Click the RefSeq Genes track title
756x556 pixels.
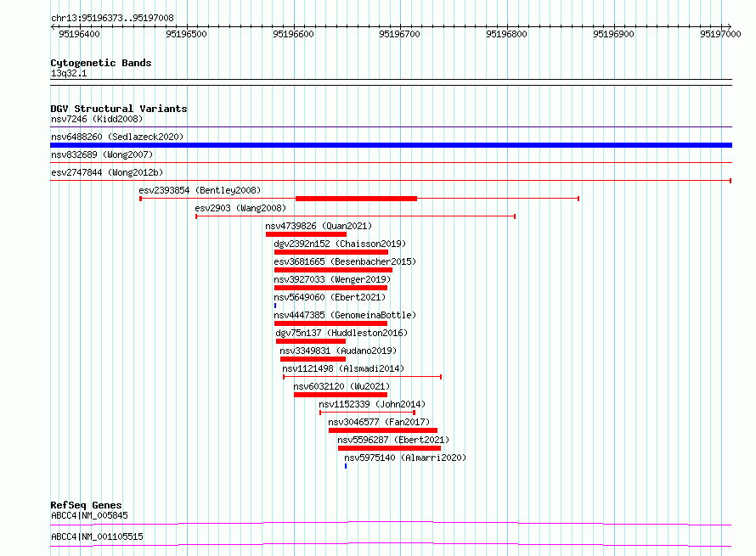click(x=86, y=505)
